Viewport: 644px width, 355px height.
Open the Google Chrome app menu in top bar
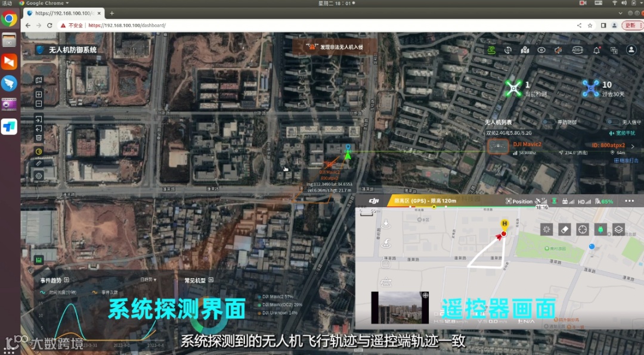44,3
